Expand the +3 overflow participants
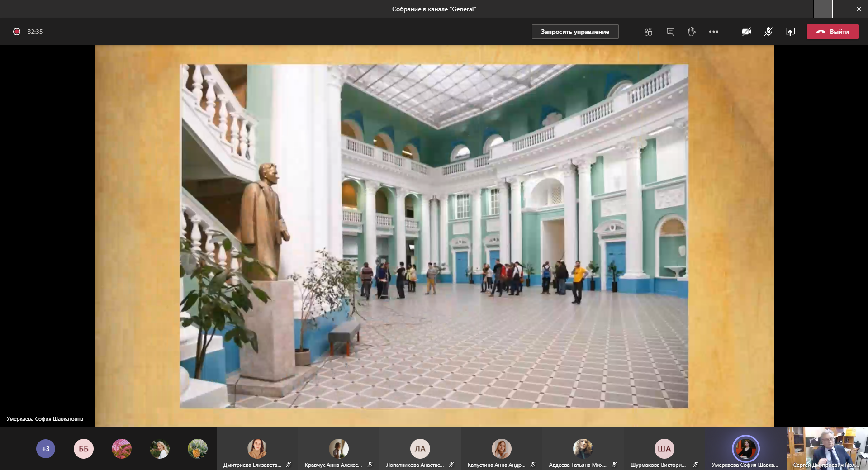The image size is (868, 470). click(46, 449)
